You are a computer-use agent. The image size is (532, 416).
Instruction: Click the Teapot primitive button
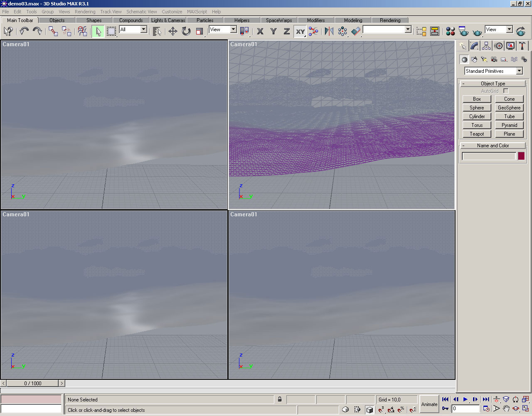(x=477, y=134)
